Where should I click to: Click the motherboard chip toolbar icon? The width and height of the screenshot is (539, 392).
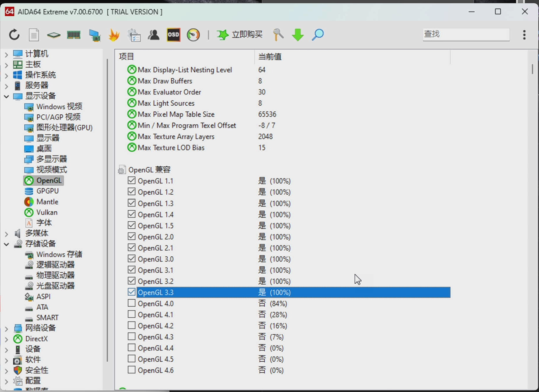coord(54,35)
